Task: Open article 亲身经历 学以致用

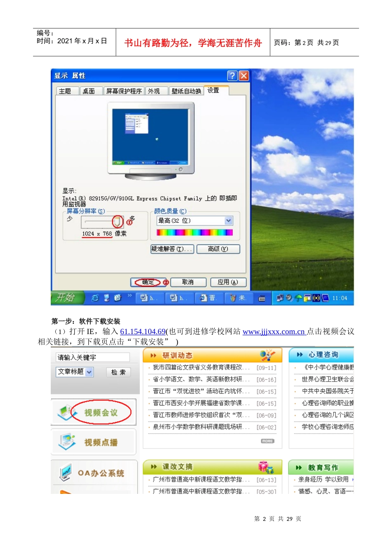Action: [x=323, y=479]
